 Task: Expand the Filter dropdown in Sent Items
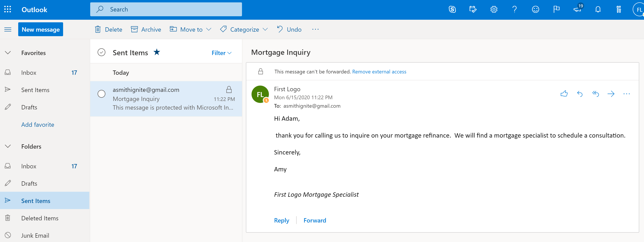coord(221,52)
